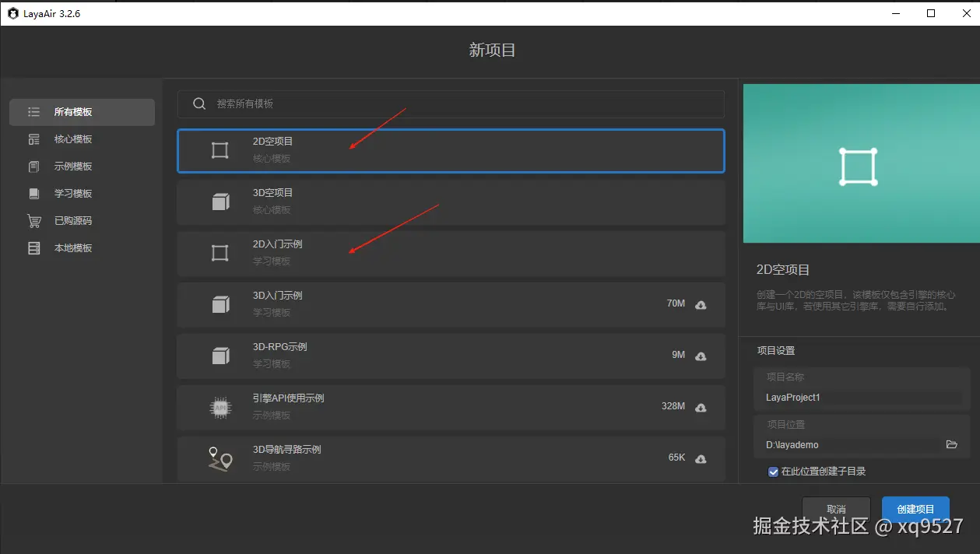Download 引擎API使用示例 via cloud icon
Screen dimensions: 980x554
point(701,407)
